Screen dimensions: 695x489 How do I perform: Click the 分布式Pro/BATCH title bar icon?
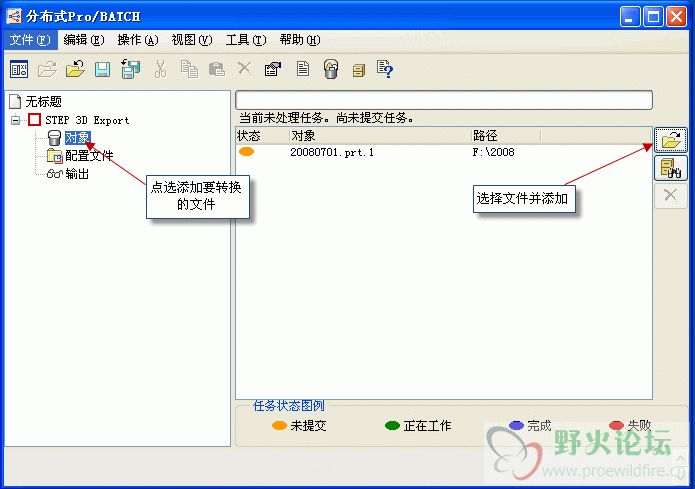pyautogui.click(x=14, y=16)
